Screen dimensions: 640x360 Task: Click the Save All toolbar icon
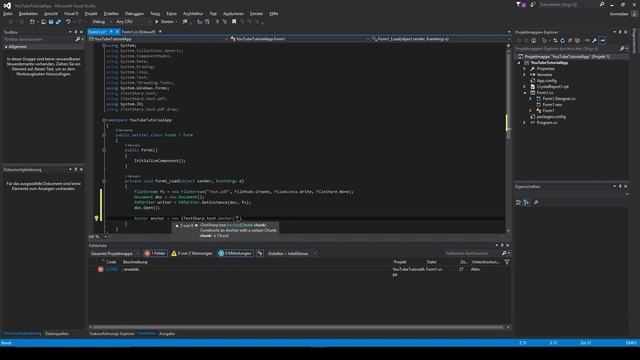58,22
